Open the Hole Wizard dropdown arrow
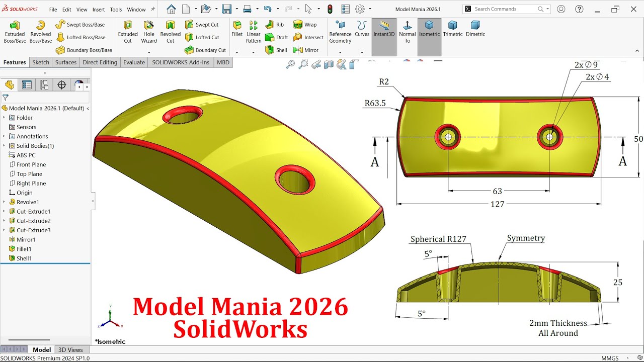 [x=149, y=52]
